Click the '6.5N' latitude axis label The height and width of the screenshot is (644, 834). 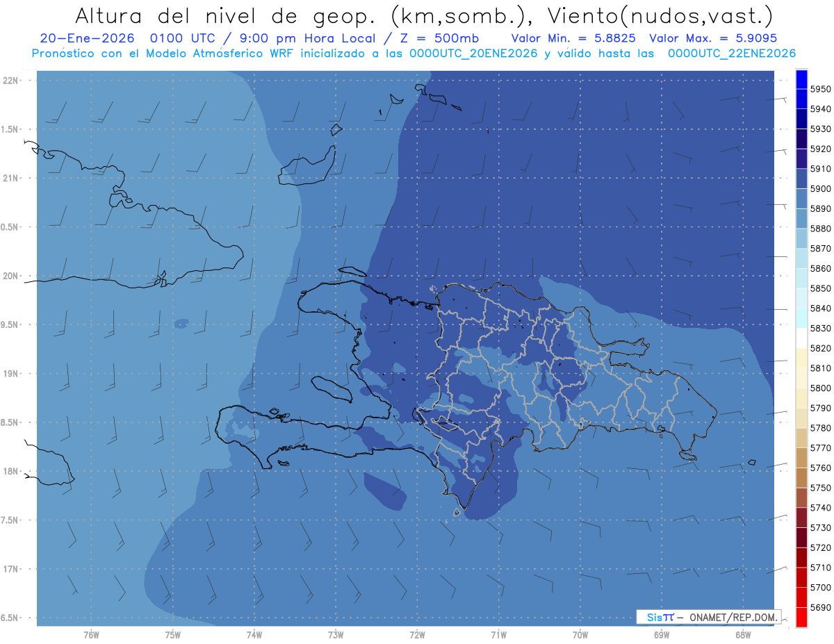10,618
